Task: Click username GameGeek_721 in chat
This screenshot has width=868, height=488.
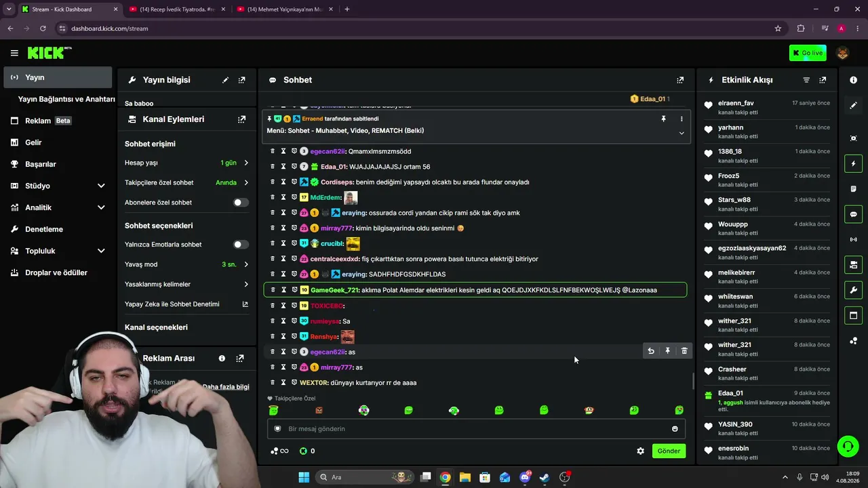Action: pyautogui.click(x=334, y=290)
